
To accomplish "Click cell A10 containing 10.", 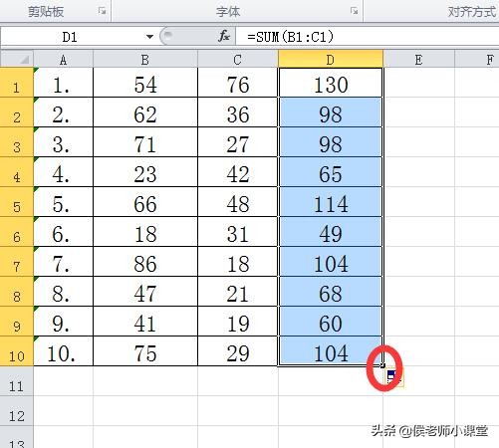I will coord(64,351).
